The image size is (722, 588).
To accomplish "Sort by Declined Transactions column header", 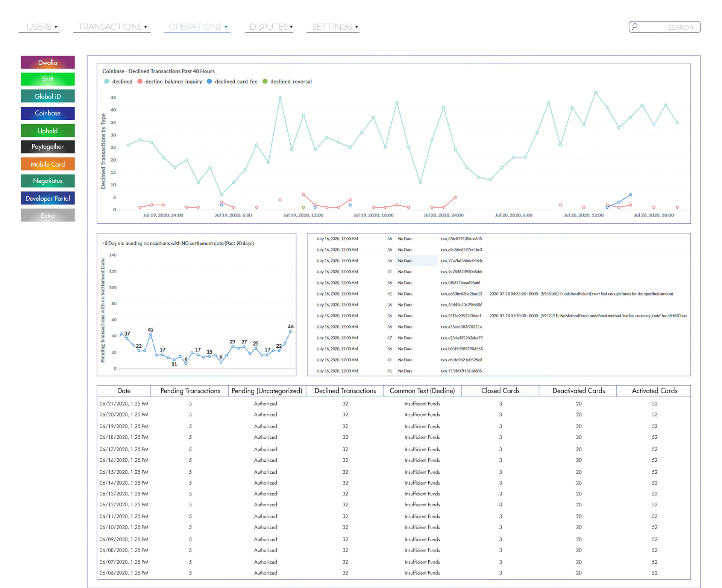I will tap(345, 391).
